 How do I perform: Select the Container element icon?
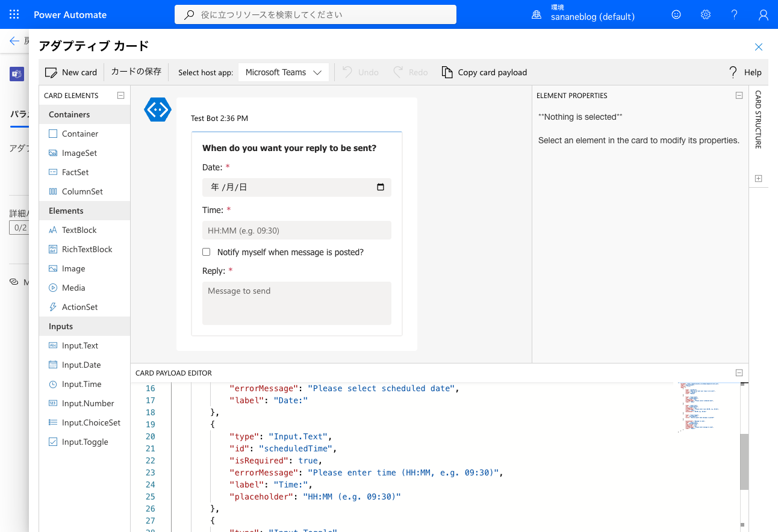pyautogui.click(x=53, y=134)
